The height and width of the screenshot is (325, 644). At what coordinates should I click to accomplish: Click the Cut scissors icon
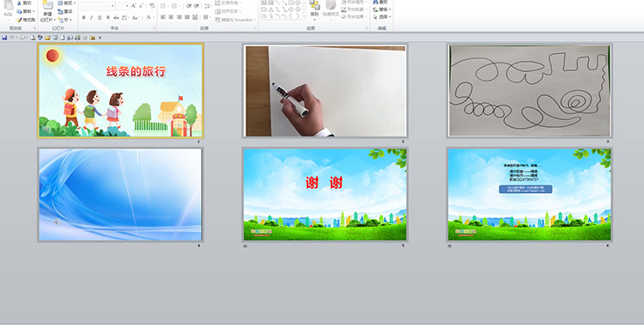[x=19, y=3]
